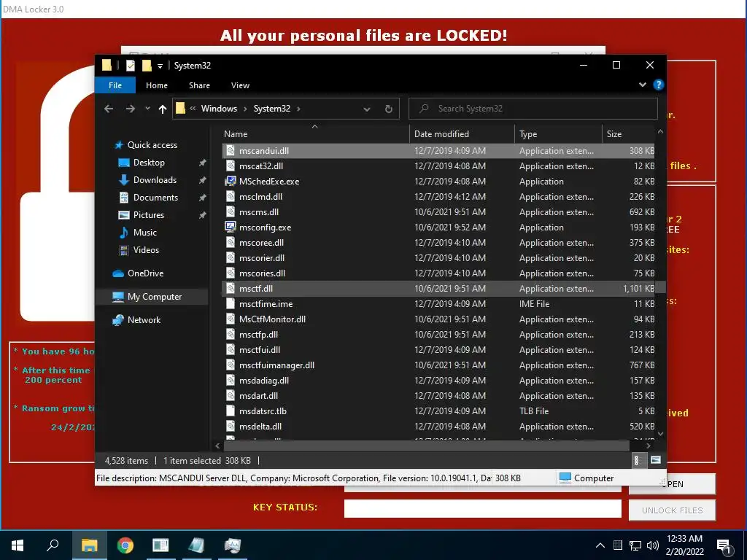747x560 pixels.
Task: Open the Windows Start menu
Action: click(x=18, y=545)
